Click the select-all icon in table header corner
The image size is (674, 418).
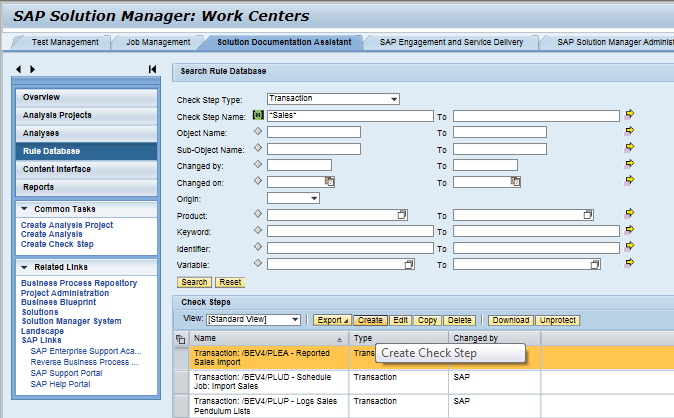coord(181,339)
